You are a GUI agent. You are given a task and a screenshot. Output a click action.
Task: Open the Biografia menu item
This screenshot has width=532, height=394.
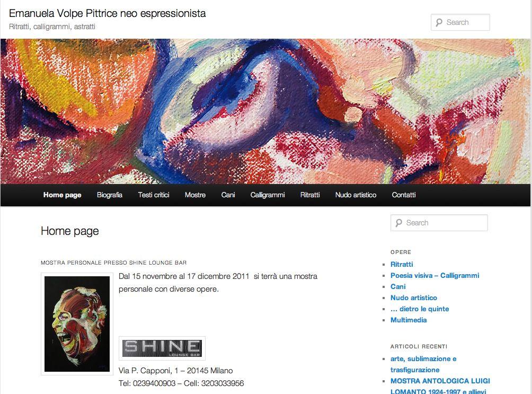[x=110, y=195]
